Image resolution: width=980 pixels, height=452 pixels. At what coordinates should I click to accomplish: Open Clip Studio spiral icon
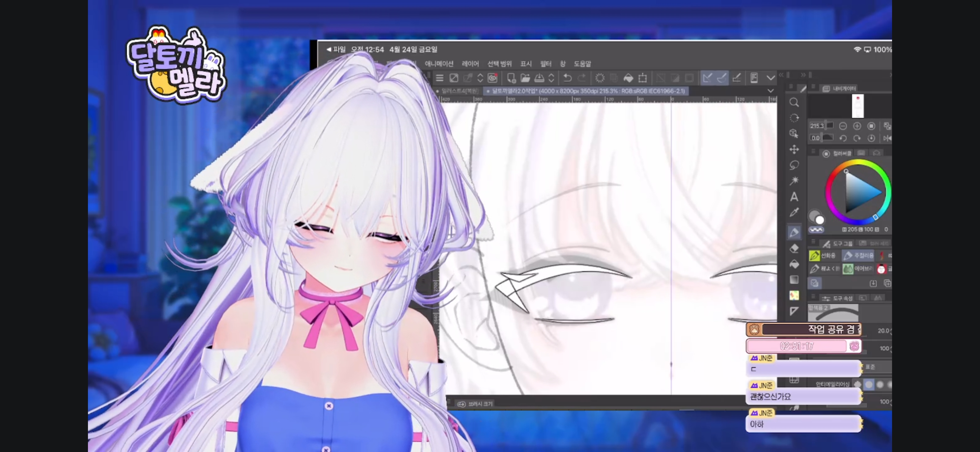(493, 78)
